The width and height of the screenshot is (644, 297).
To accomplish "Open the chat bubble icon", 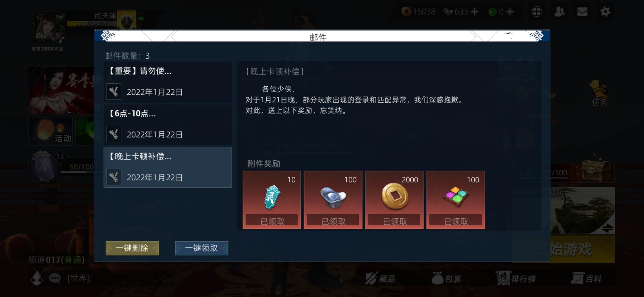I will tap(54, 278).
